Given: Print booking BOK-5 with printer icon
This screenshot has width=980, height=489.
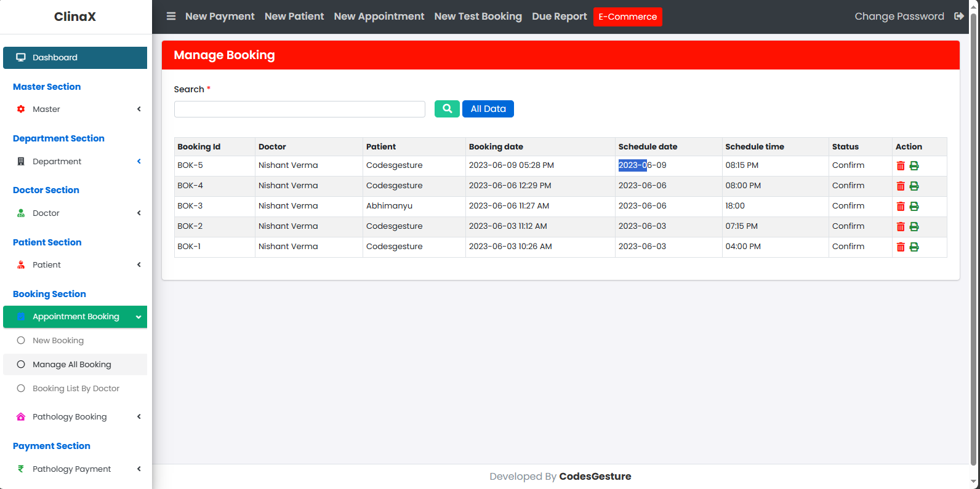Looking at the screenshot, I should (914, 166).
